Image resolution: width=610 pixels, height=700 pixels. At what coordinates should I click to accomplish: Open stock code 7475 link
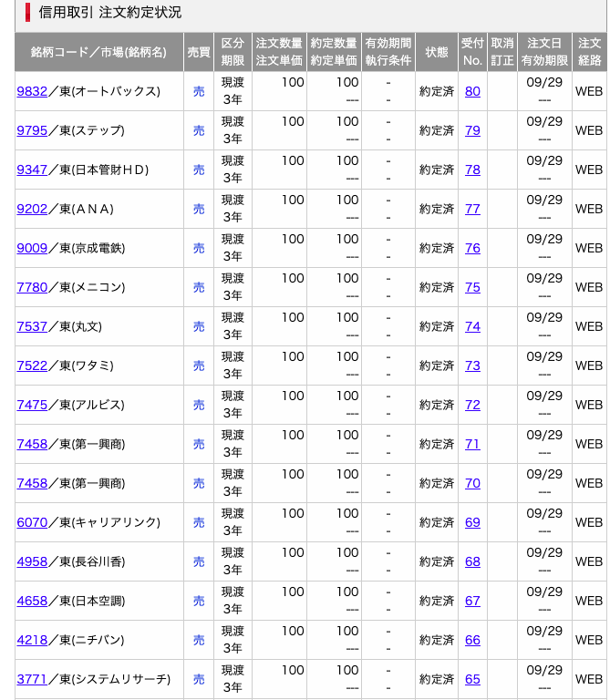(32, 405)
